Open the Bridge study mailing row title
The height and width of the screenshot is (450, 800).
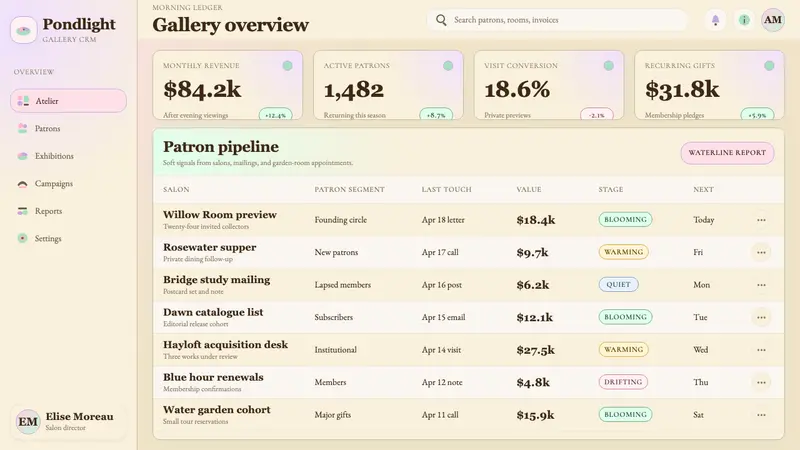click(216, 280)
